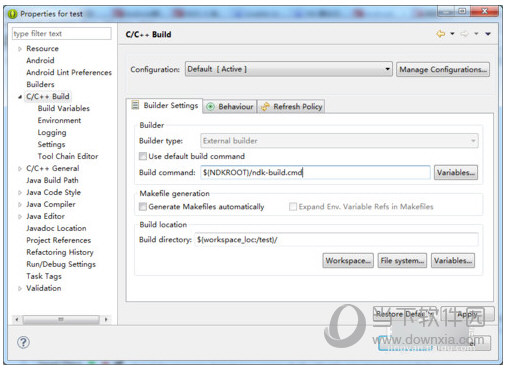
Task: Click the Restore Defaults button
Action: [x=406, y=314]
